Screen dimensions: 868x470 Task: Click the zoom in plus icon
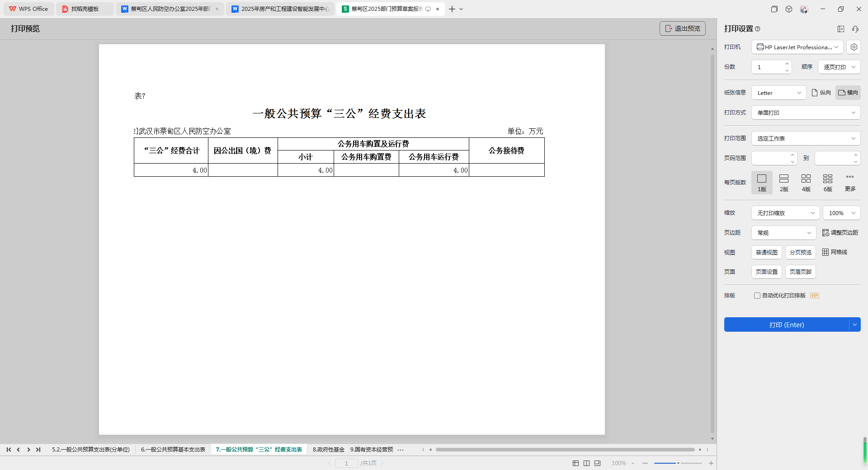pos(711,463)
